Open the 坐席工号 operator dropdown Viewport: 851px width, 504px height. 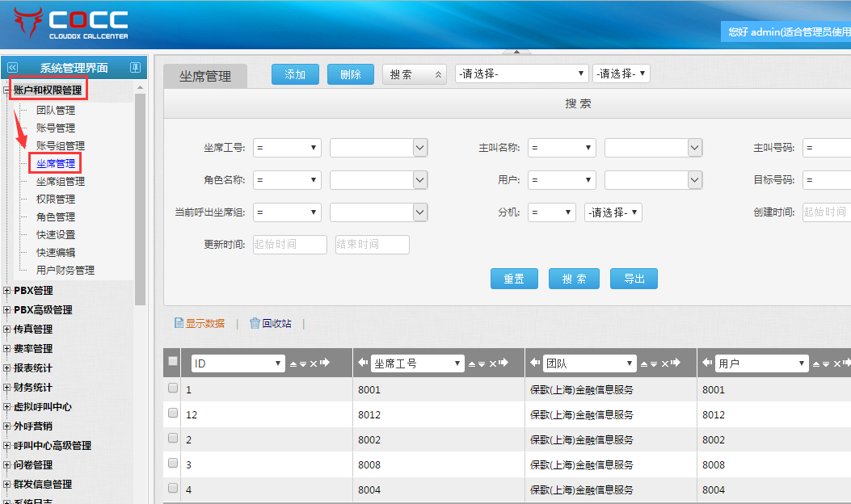coord(287,148)
